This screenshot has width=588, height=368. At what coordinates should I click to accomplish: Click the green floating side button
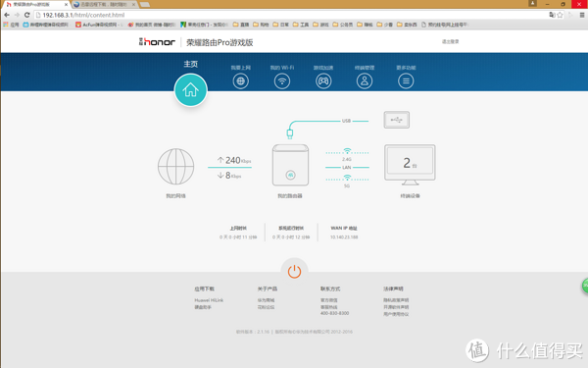pos(585,287)
